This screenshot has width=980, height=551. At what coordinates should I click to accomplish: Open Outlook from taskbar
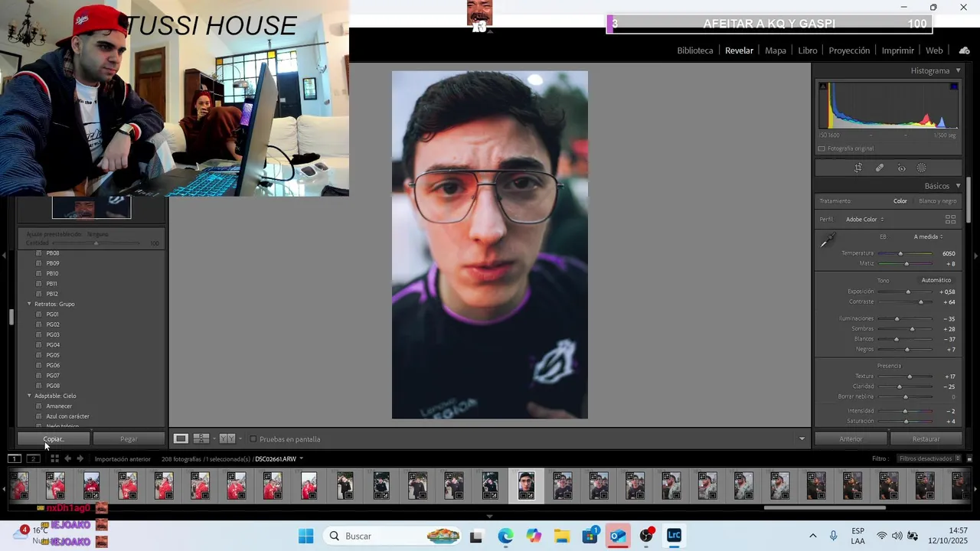[618, 536]
